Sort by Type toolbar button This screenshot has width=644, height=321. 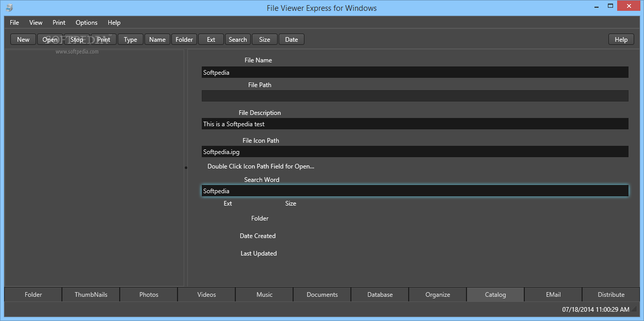(131, 40)
